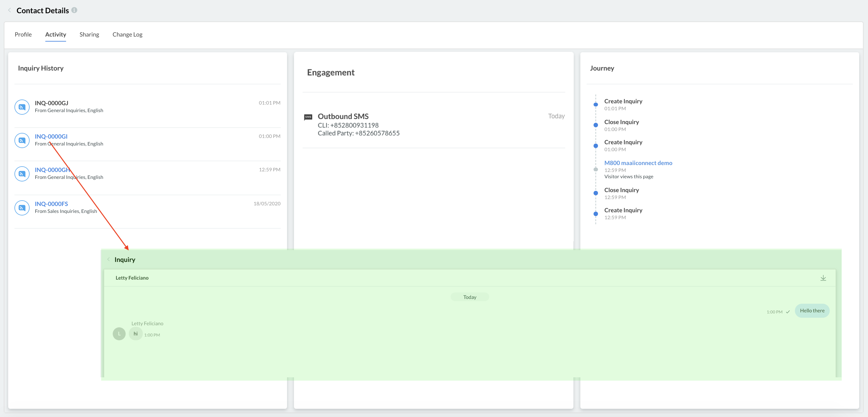Click the chat icon for INQ-0000GJ
868x417 pixels.
22,107
